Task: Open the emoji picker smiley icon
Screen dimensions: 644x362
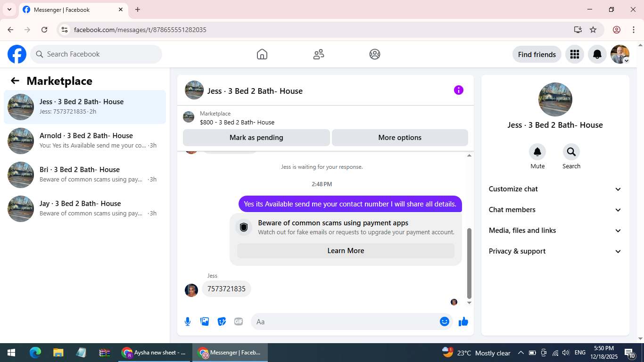Action: 445,321
